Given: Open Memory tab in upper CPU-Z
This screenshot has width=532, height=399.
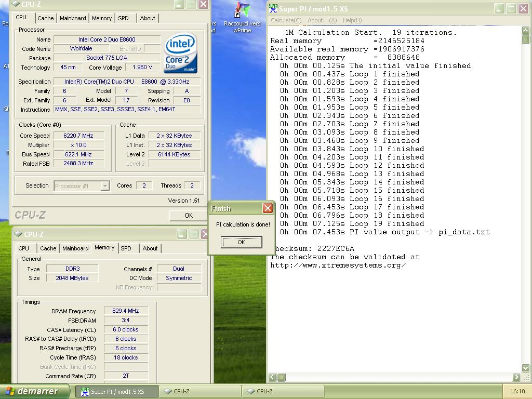Looking at the screenshot, I should pyautogui.click(x=102, y=18).
